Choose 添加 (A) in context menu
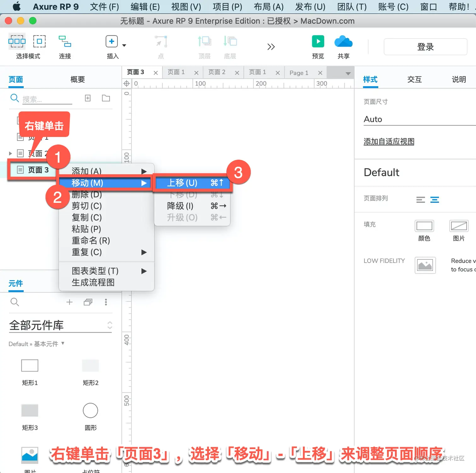This screenshot has width=476, height=473. (106, 171)
